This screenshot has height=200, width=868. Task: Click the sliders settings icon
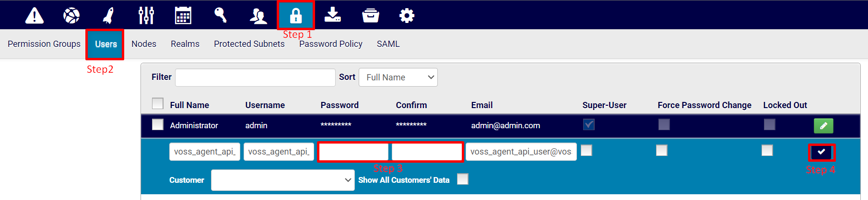(x=146, y=15)
